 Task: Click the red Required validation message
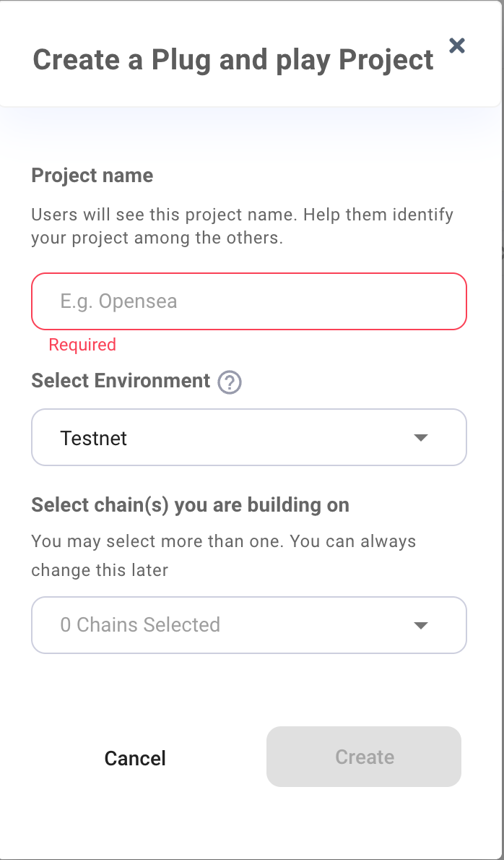(82, 345)
